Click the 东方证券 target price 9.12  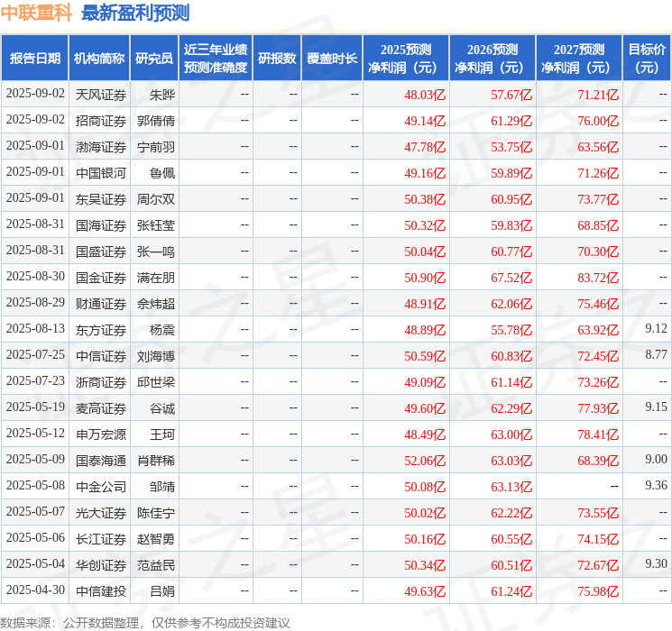(x=656, y=329)
